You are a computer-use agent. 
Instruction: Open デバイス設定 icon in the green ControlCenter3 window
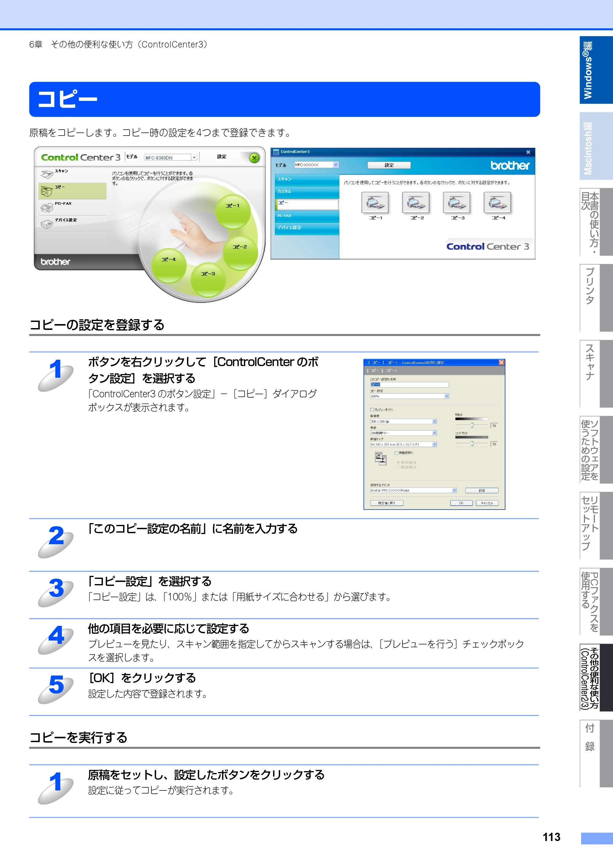point(47,224)
